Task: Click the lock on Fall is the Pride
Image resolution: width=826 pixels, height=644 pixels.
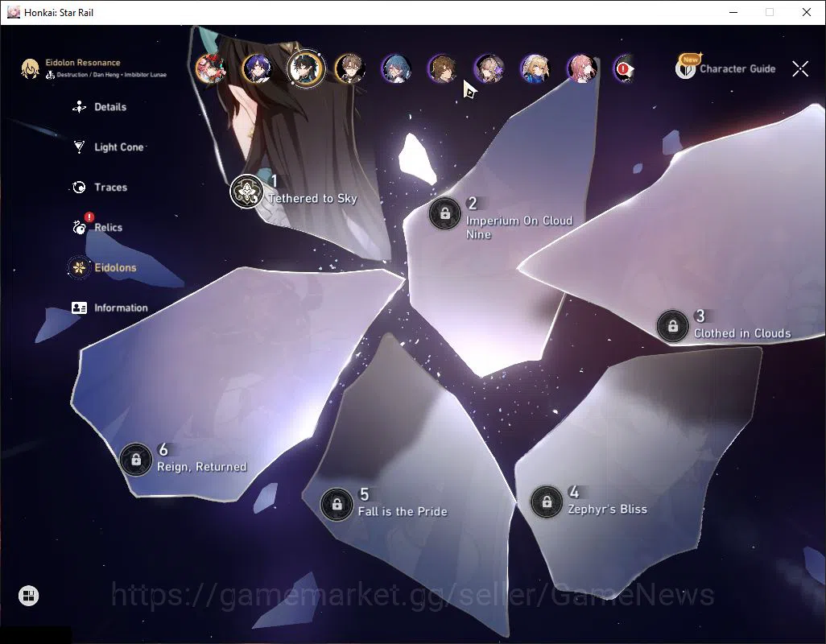Action: point(337,504)
